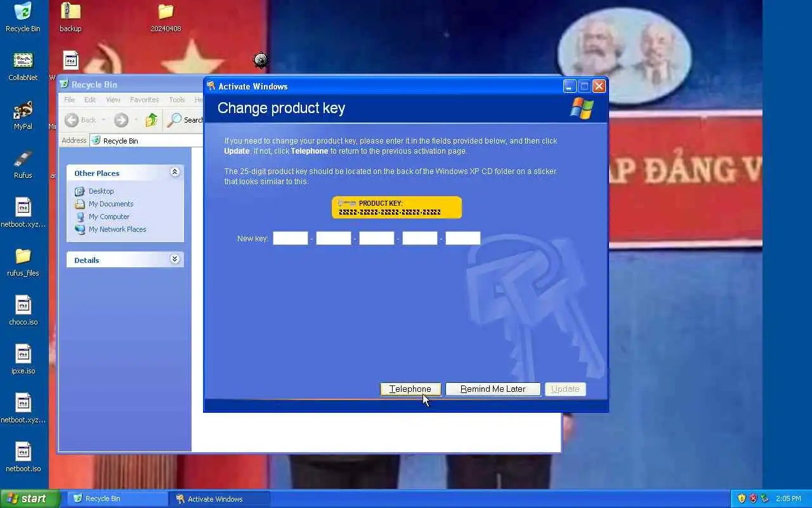Click the 2:05 PM taskbar clock
812x508 pixels.
788,498
